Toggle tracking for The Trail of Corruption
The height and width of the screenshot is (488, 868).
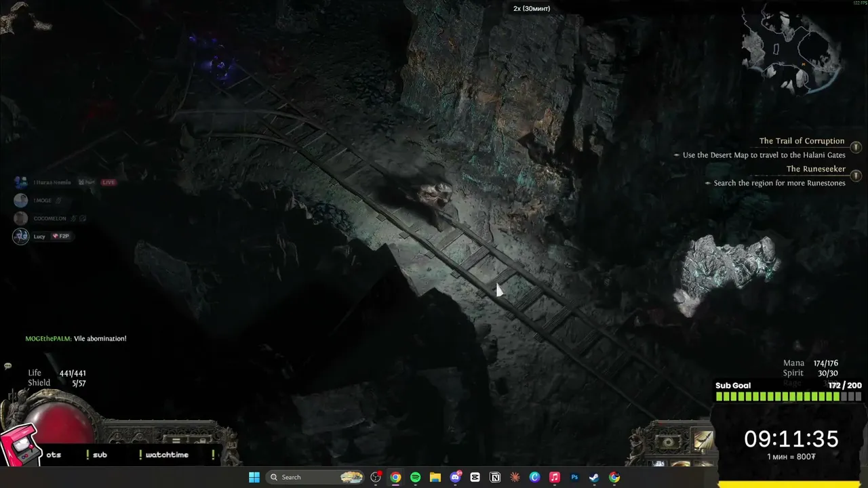(856, 147)
